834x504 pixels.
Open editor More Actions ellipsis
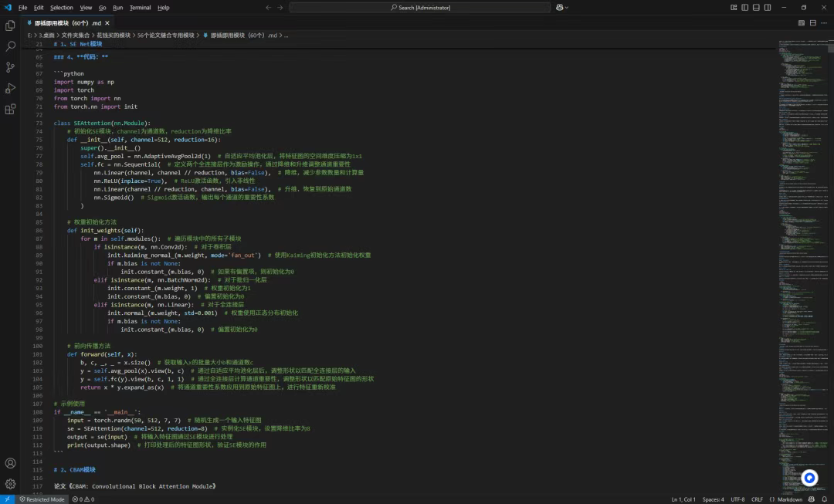[824, 23]
